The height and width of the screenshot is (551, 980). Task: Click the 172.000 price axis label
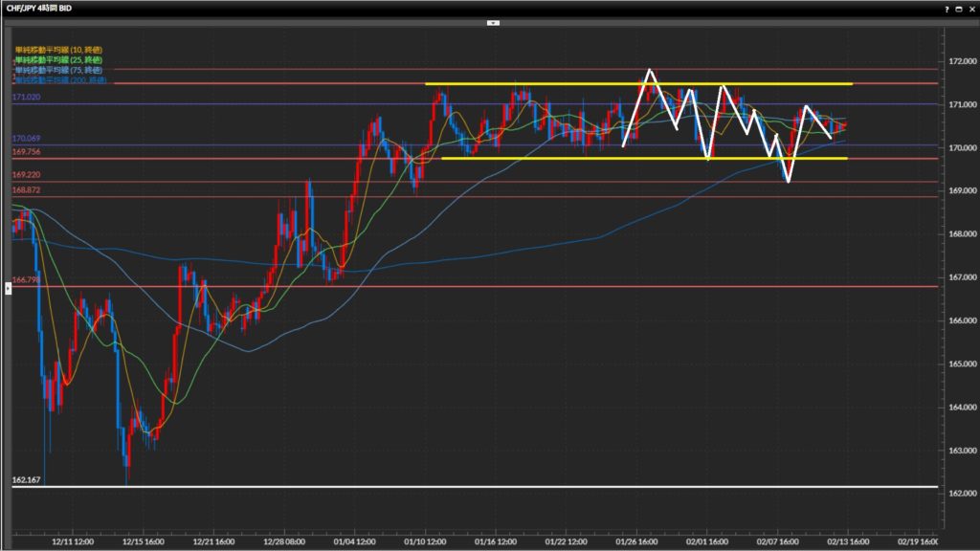(960, 61)
